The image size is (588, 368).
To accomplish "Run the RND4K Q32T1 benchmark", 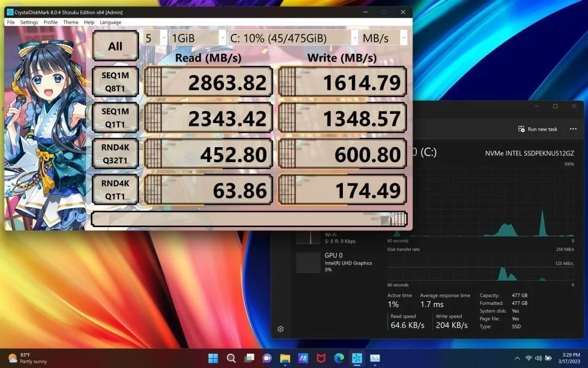I will tap(115, 154).
